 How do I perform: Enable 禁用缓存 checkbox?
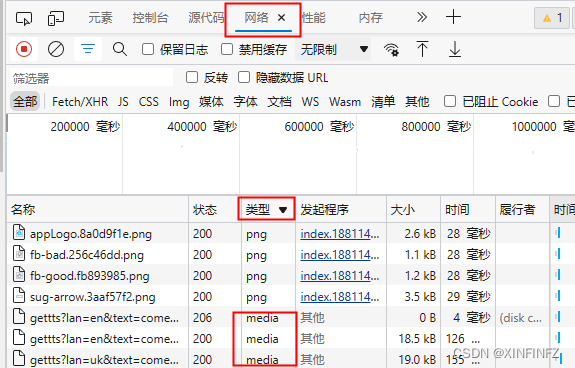(x=227, y=49)
